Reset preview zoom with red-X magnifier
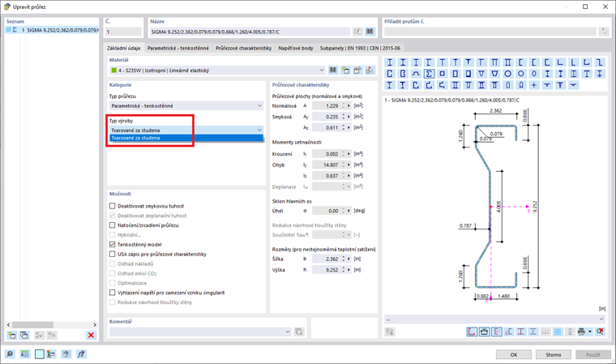Screen dimensions: 616x364 click(x=600, y=332)
